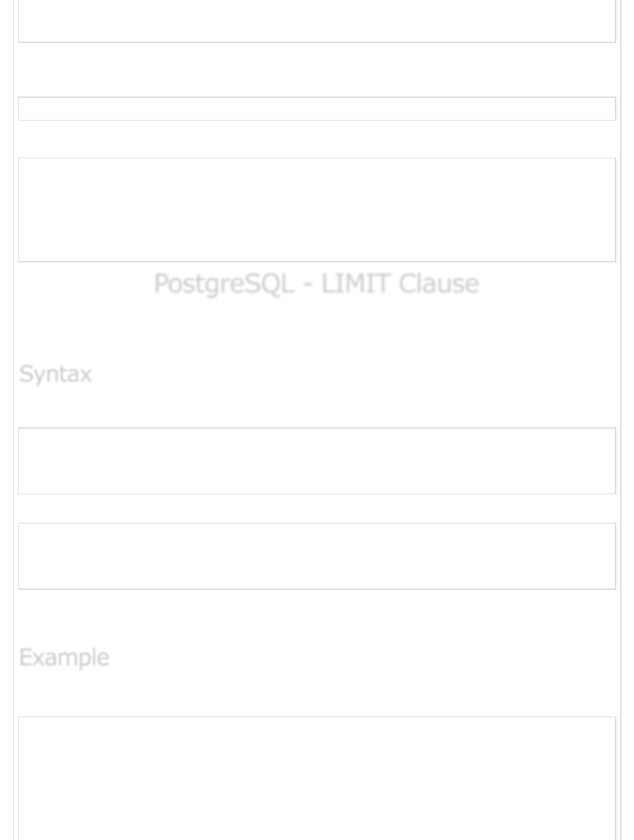Click the code box below Example heading
The image size is (634, 840).
pos(317,777)
